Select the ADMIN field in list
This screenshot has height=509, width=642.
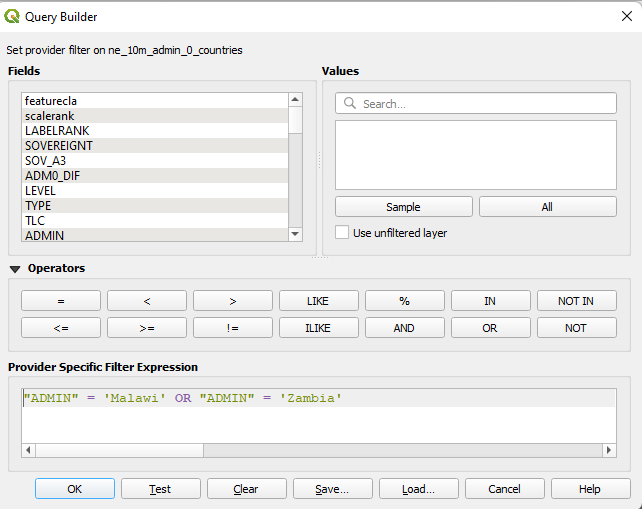(45, 235)
